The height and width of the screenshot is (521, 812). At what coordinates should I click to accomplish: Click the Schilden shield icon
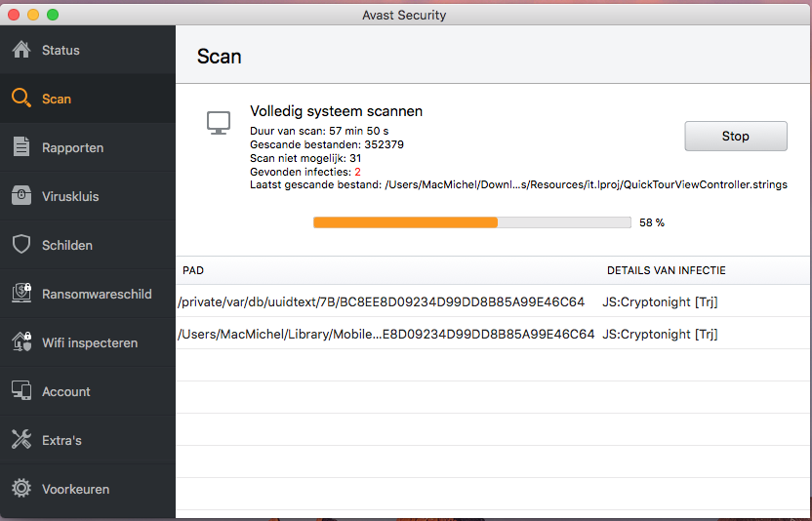click(x=21, y=245)
